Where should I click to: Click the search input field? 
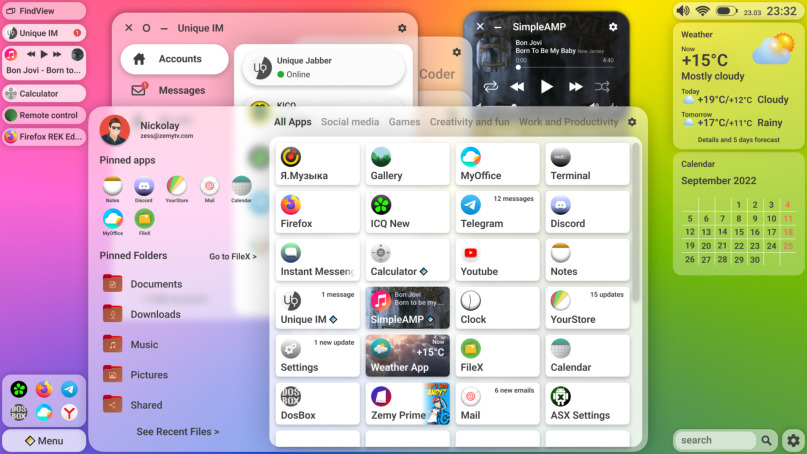point(714,440)
